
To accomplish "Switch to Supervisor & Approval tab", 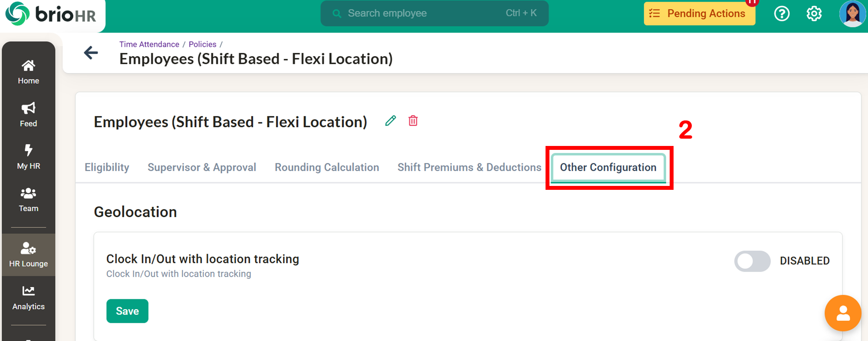I will point(202,167).
